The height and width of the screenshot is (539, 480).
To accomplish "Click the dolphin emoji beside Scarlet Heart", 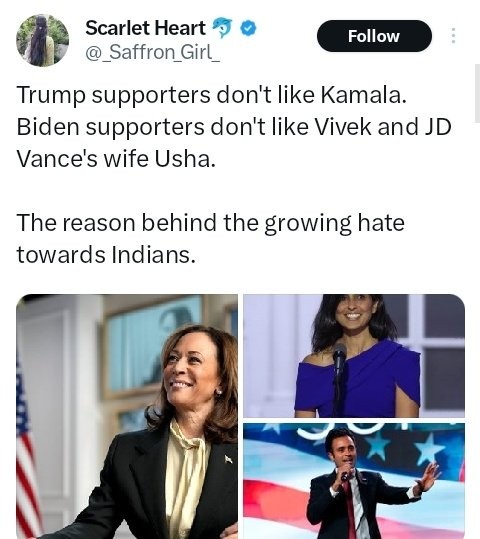I will coord(222,28).
